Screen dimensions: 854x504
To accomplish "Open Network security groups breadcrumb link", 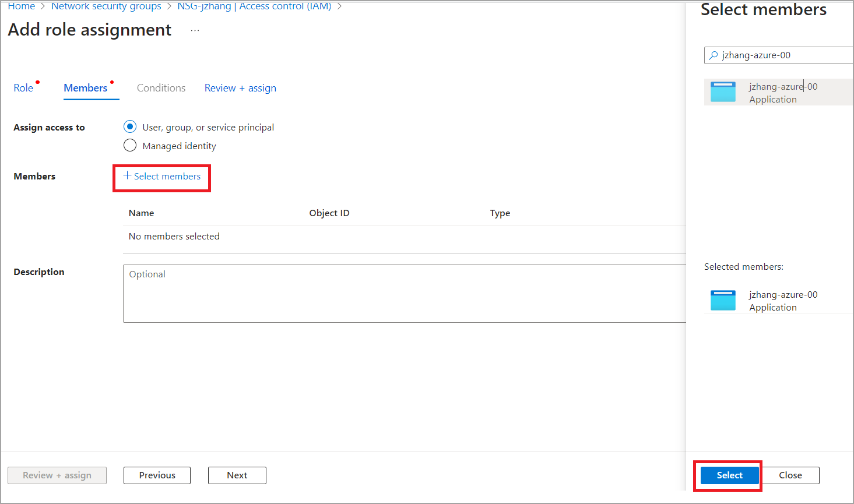I will (x=106, y=6).
